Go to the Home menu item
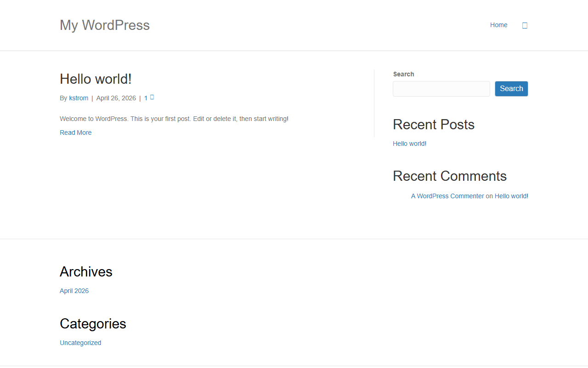Screen dimensions: 588x368 point(499,25)
